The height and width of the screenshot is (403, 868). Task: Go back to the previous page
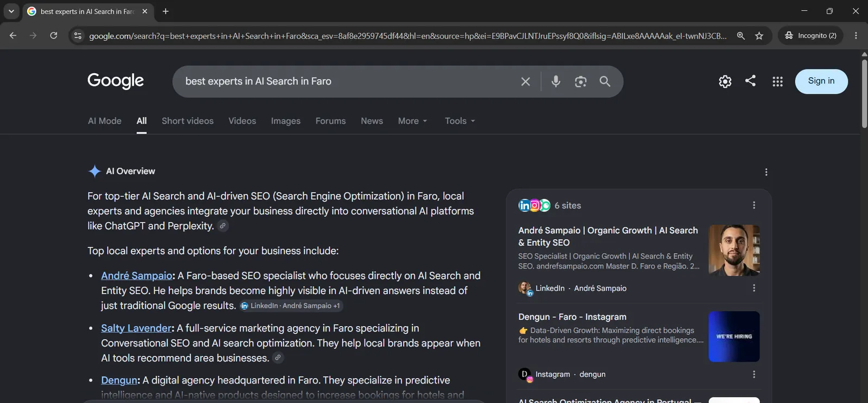point(13,36)
